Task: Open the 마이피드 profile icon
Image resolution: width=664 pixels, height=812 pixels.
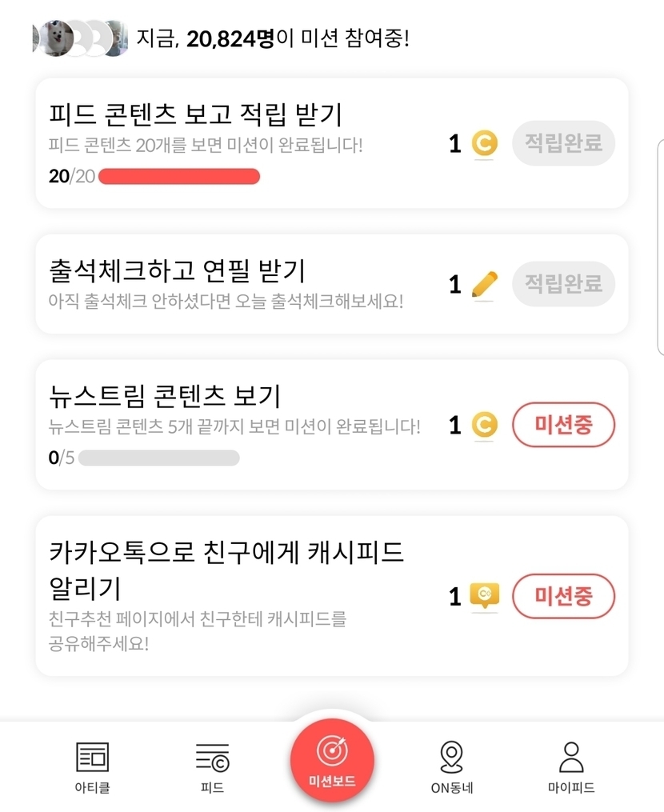Action: pos(571,757)
